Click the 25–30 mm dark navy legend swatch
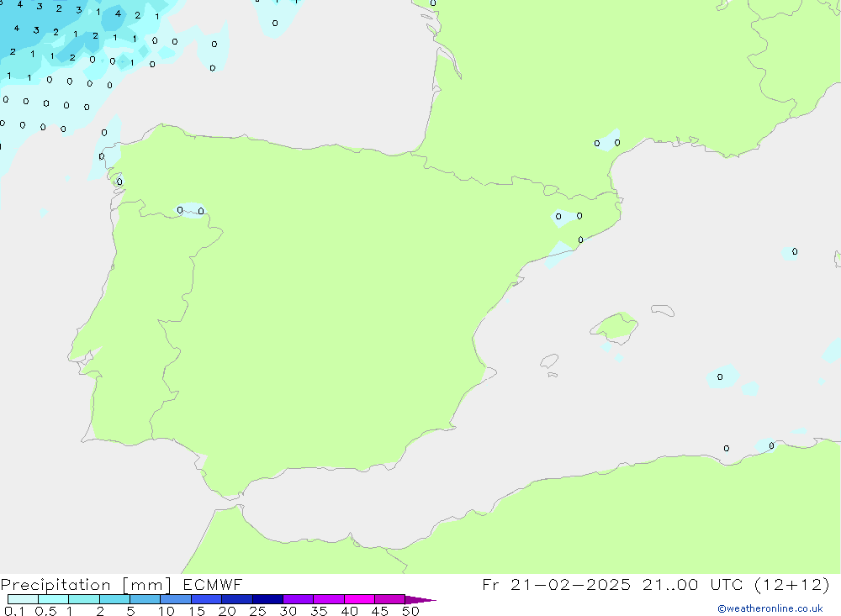This screenshot has height=616, width=841. click(267, 599)
